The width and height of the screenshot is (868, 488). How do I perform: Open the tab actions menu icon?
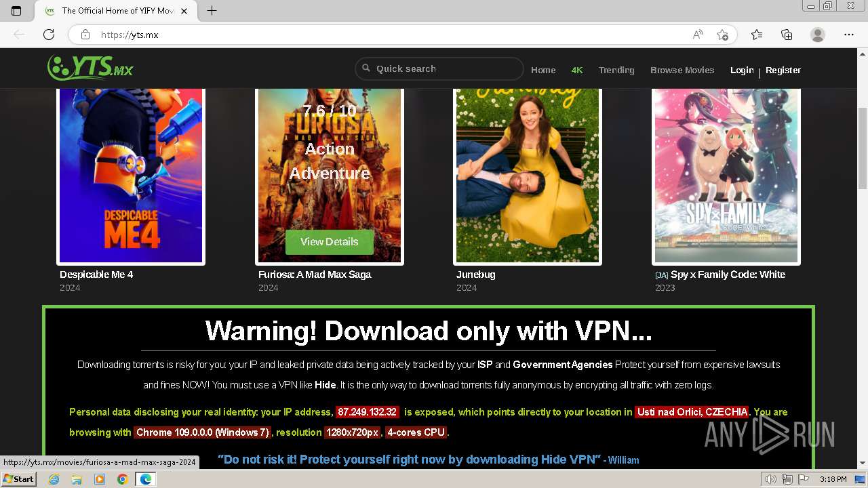(x=16, y=11)
